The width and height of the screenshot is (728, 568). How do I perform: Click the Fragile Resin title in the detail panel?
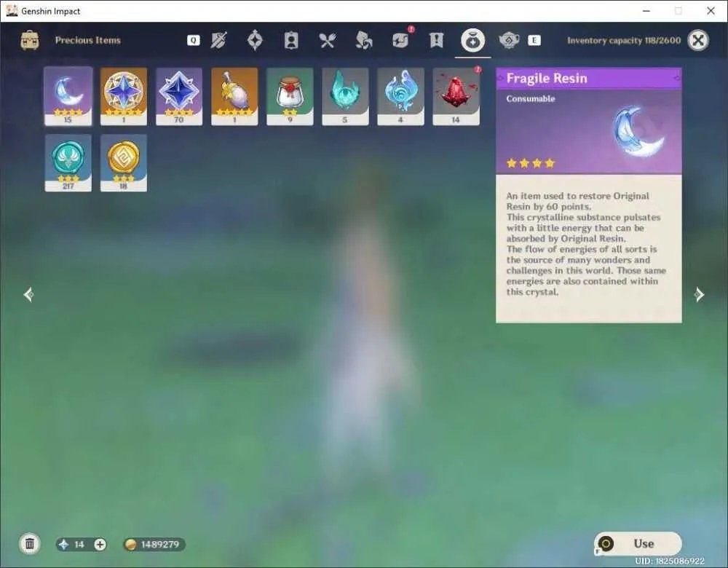pyautogui.click(x=547, y=79)
